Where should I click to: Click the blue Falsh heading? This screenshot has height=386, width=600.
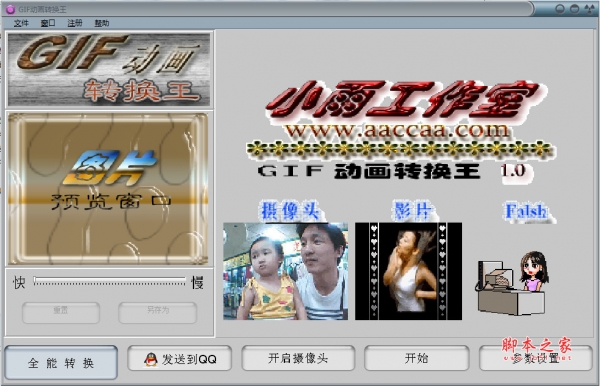pos(527,211)
